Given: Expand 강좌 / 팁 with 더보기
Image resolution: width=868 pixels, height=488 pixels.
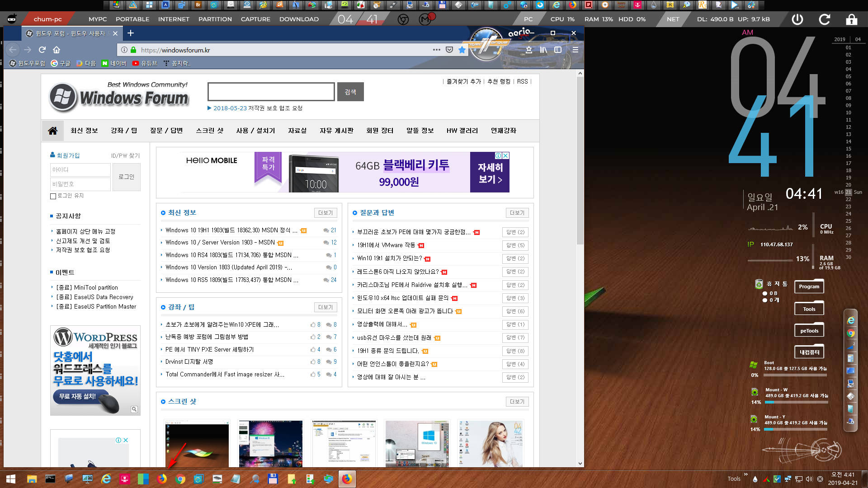Looking at the screenshot, I should (325, 307).
